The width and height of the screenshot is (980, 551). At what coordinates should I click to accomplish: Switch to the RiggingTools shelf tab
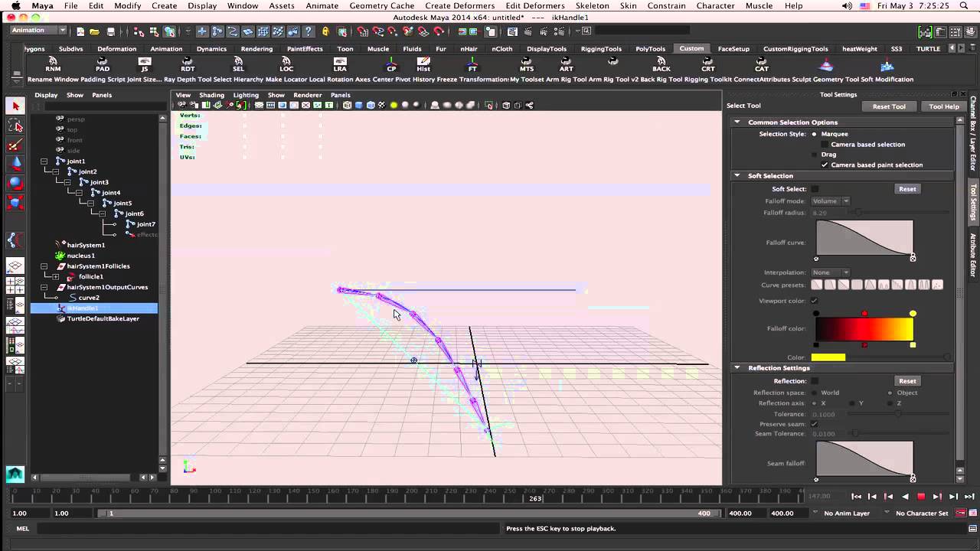[x=601, y=48]
